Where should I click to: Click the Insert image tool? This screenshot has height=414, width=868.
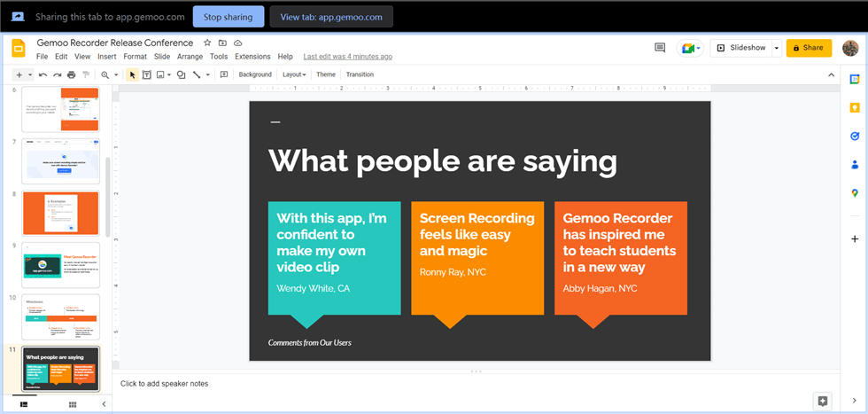(160, 74)
